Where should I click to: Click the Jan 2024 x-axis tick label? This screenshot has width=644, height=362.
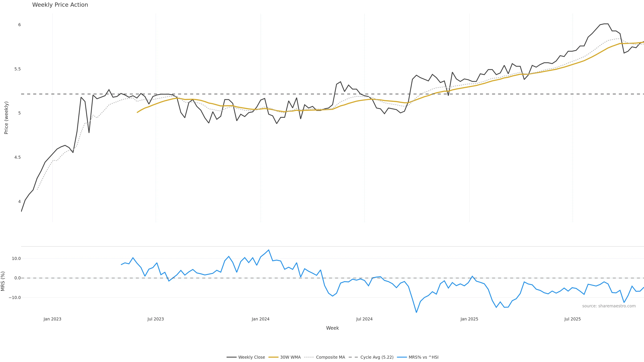click(260, 319)
